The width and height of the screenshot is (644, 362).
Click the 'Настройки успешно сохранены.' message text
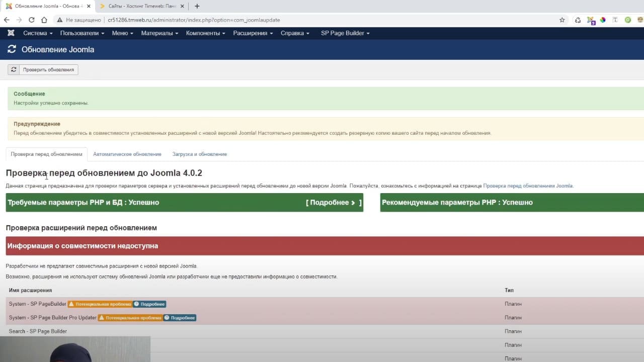tap(51, 103)
